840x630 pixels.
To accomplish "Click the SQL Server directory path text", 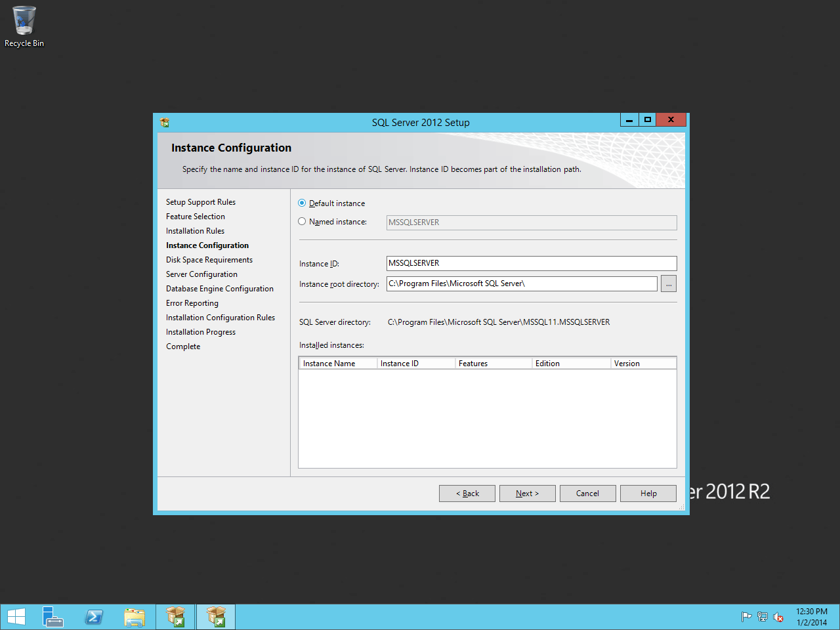I will pos(499,322).
